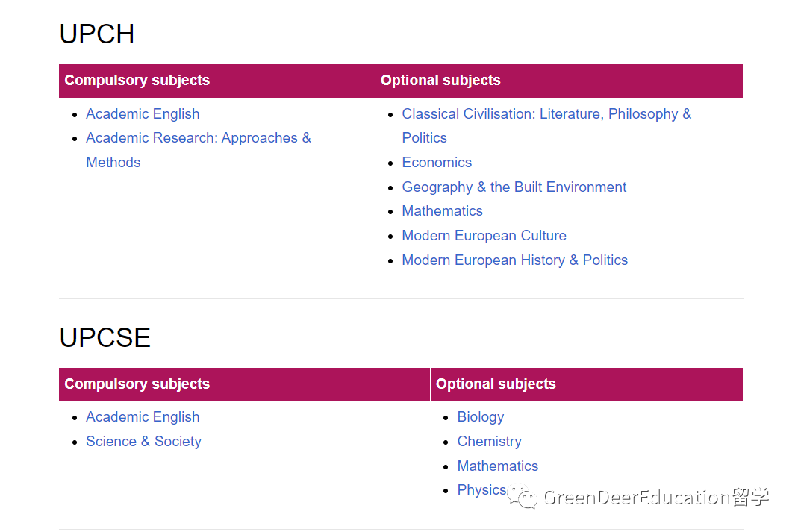Viewport: 795px width, 532px height.
Task: Open the Modern European Culture link
Action: (x=484, y=236)
